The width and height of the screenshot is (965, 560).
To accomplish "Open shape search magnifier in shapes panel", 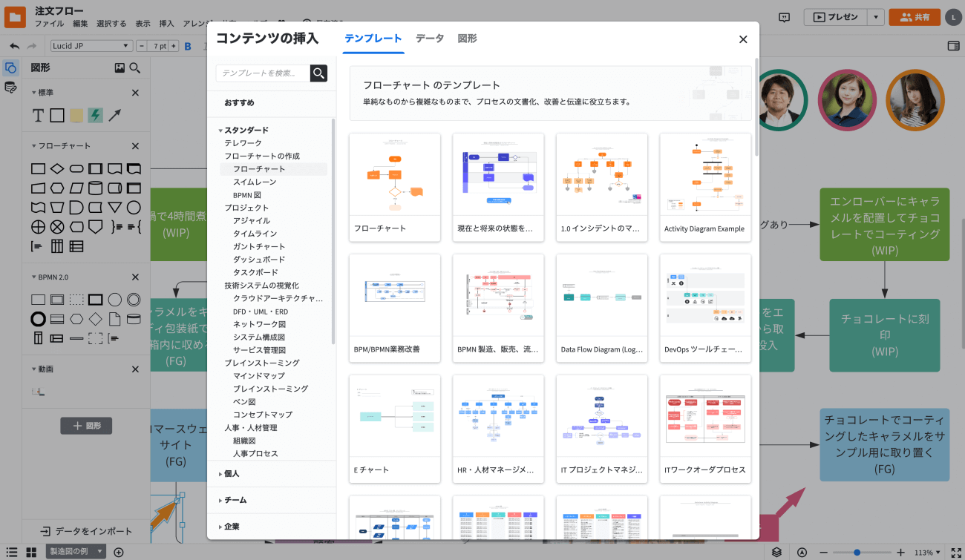I will click(x=135, y=67).
